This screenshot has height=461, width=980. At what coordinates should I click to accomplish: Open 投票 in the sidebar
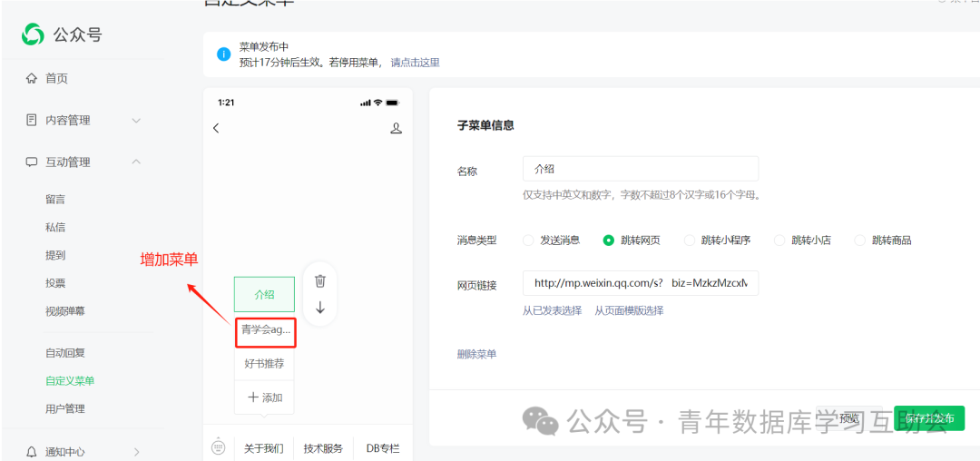point(55,283)
